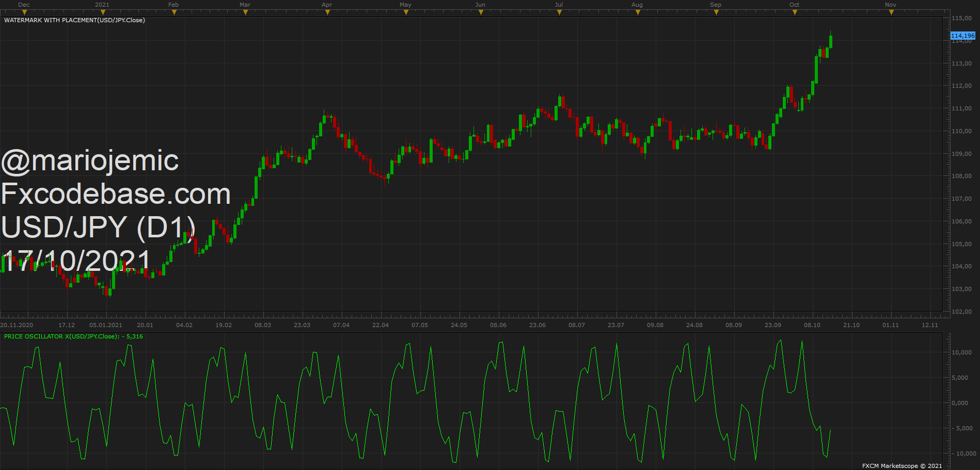Click the oscillator 0,000 axis label
Image resolution: width=980 pixels, height=470 pixels.
click(x=960, y=403)
